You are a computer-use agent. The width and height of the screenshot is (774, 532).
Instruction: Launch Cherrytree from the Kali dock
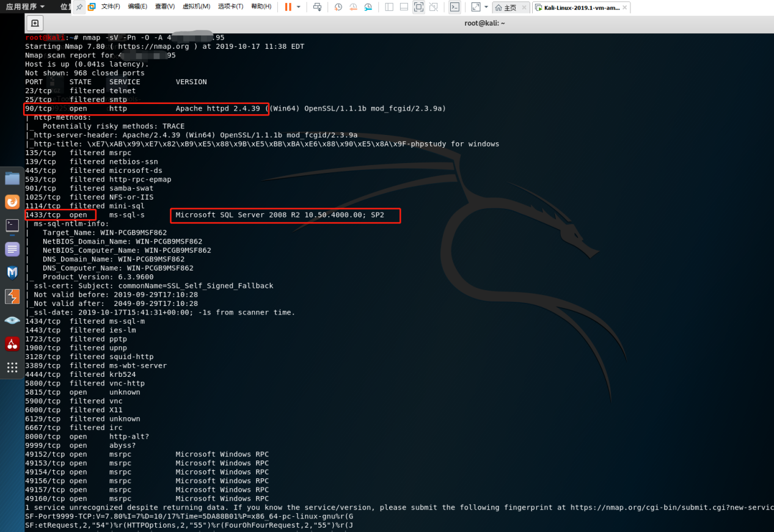tap(12, 344)
